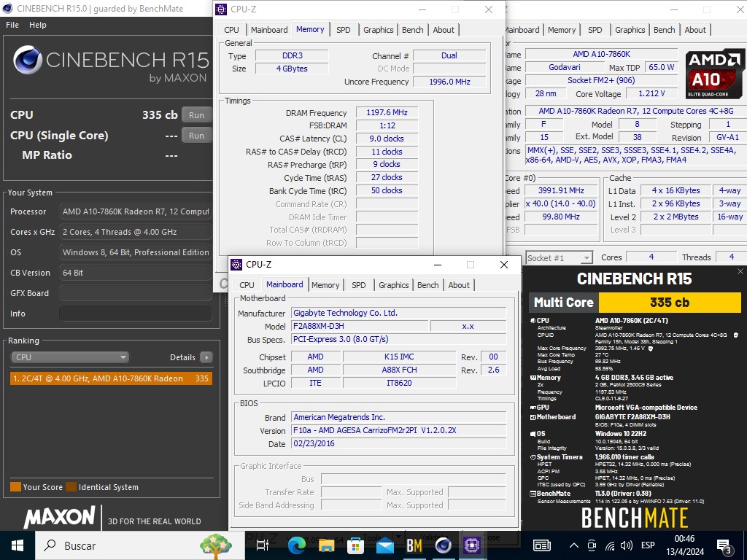Switch to CPU tab in Memory window

(231, 29)
